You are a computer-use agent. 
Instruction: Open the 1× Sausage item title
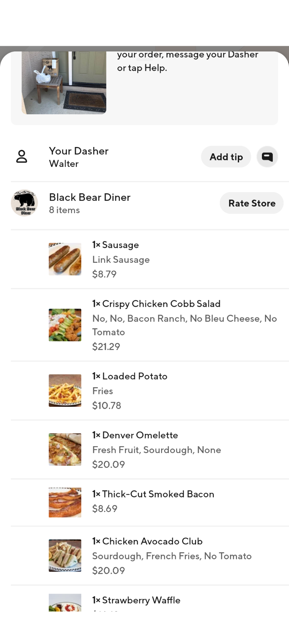click(116, 245)
